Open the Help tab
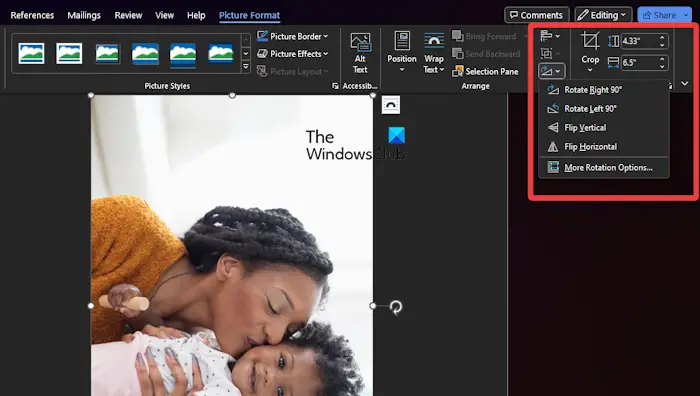Image resolution: width=700 pixels, height=396 pixels. [196, 15]
